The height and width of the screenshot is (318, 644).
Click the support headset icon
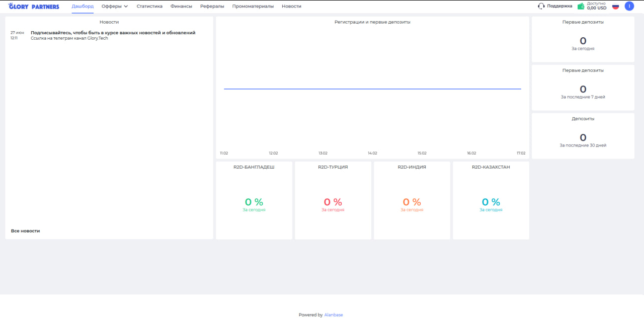click(x=541, y=7)
